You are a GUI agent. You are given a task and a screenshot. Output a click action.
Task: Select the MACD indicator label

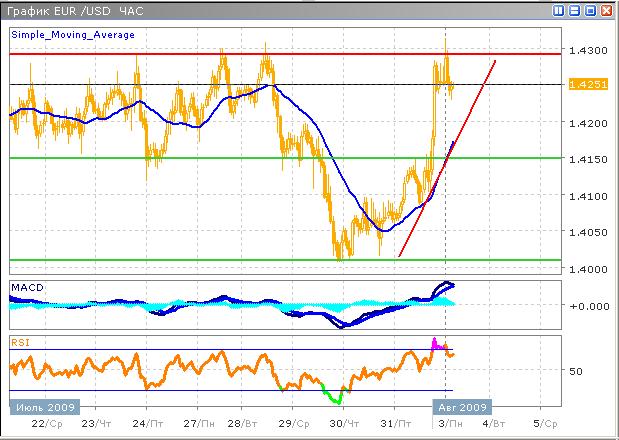26,288
